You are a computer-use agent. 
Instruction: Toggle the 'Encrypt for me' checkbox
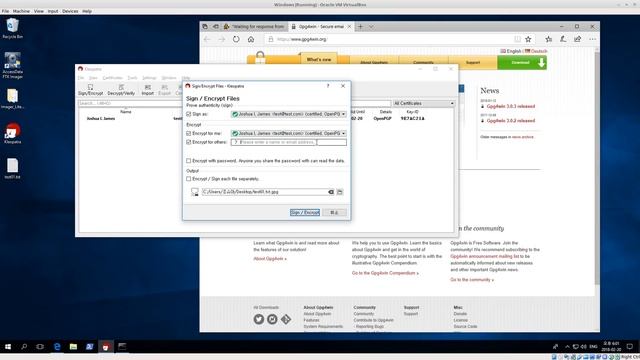[x=189, y=133]
